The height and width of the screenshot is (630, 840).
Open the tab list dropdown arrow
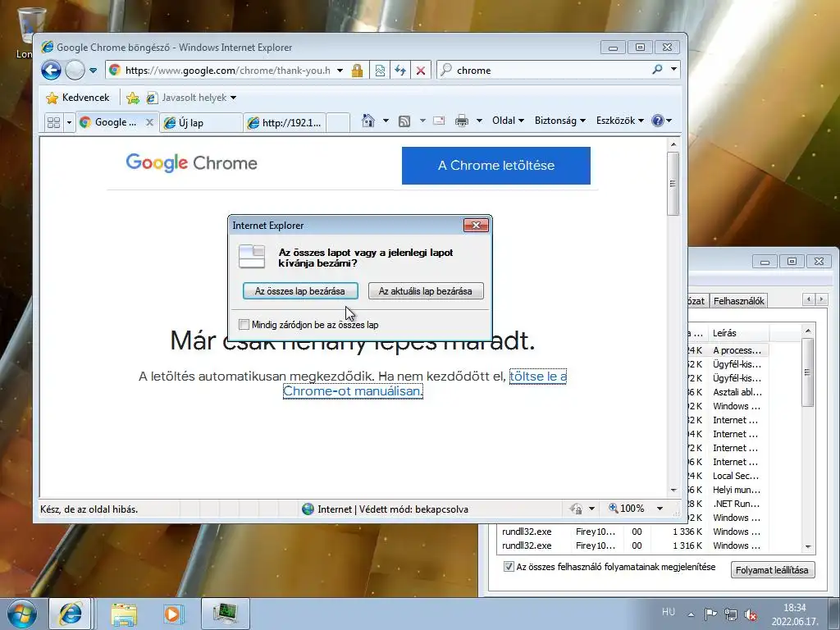pyautogui.click(x=69, y=123)
